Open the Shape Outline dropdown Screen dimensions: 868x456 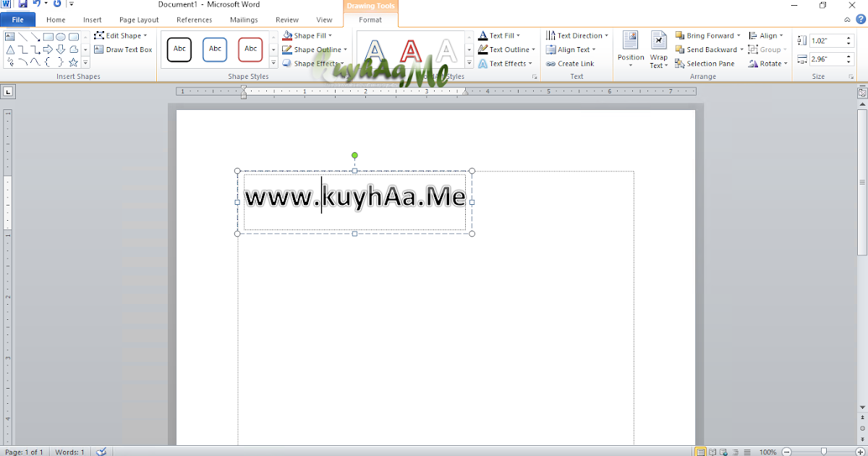pyautogui.click(x=314, y=50)
